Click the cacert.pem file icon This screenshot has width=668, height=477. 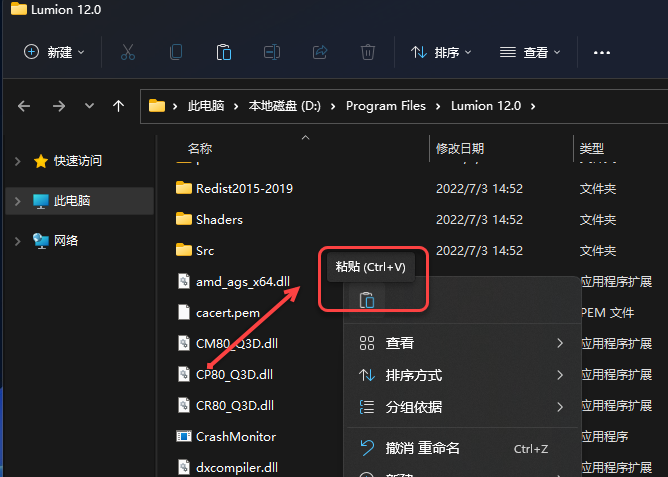pyautogui.click(x=184, y=312)
